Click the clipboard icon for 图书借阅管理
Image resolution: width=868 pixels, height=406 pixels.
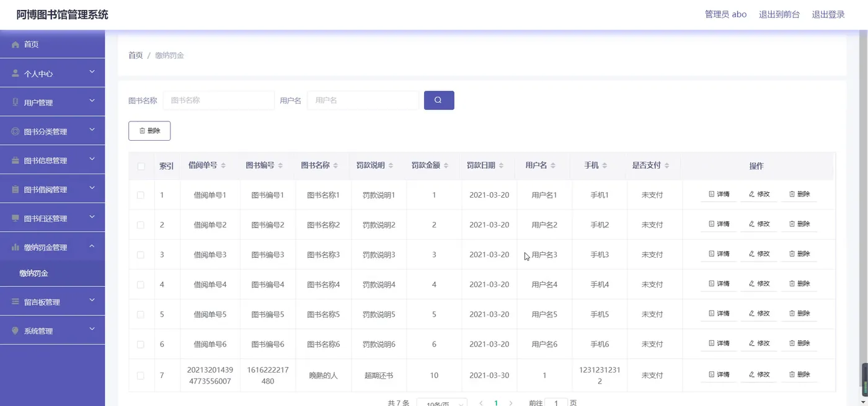pos(15,190)
